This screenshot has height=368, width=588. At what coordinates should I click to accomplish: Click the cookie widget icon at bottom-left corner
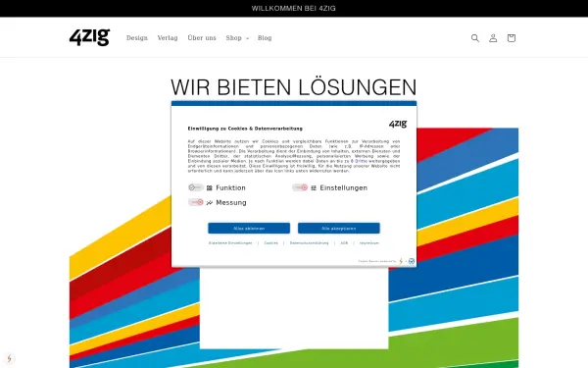[x=10, y=358]
